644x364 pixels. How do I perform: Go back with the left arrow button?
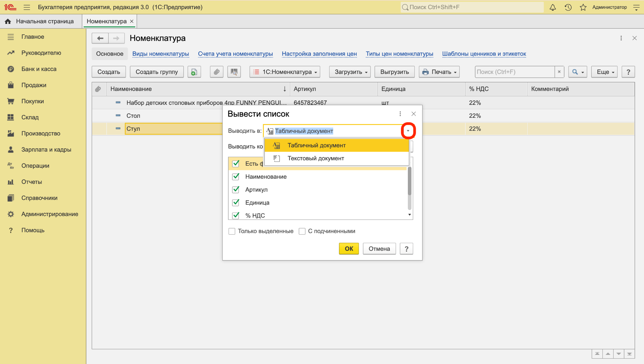100,38
